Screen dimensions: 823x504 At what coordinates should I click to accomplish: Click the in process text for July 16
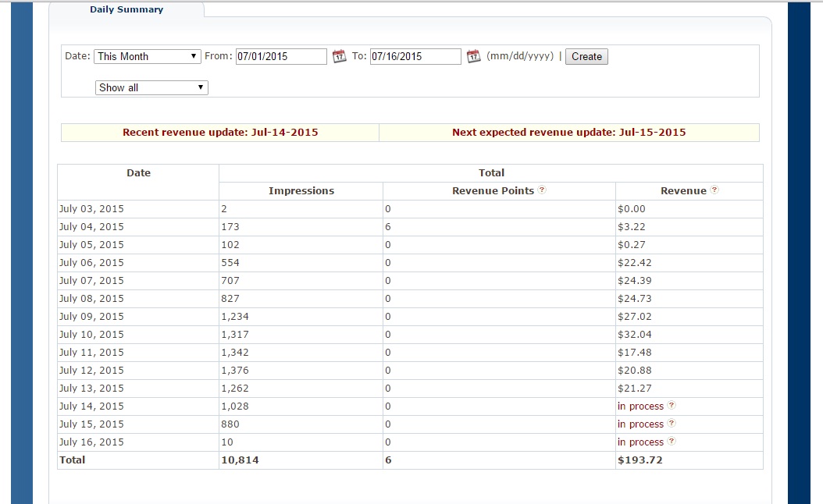point(640,442)
